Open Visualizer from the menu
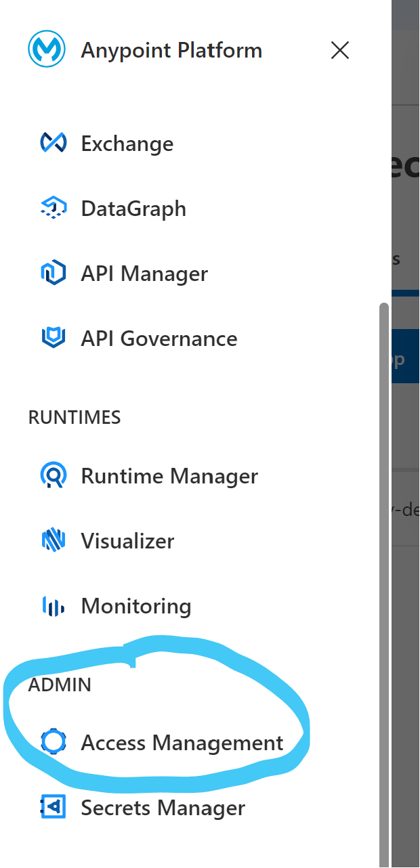The height and width of the screenshot is (868, 420). pyautogui.click(x=127, y=541)
